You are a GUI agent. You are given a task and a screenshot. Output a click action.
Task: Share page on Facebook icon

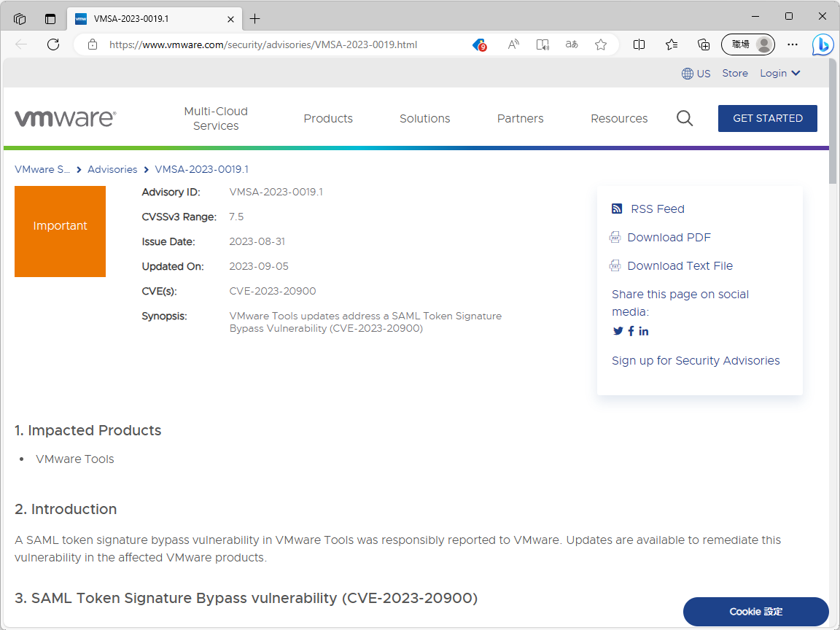click(631, 331)
